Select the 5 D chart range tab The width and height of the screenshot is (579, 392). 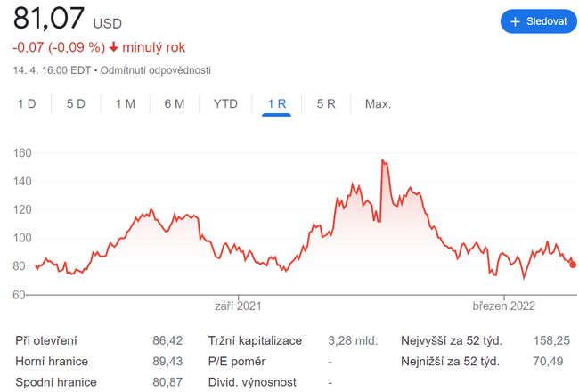click(x=76, y=104)
